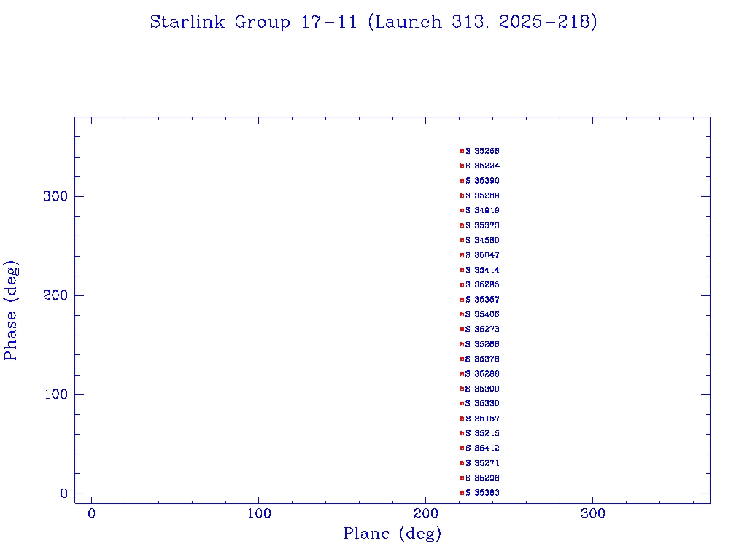Viewport: 747px width, 560px height.
Task: Select the satellite label S 35271
Action: pos(483,463)
